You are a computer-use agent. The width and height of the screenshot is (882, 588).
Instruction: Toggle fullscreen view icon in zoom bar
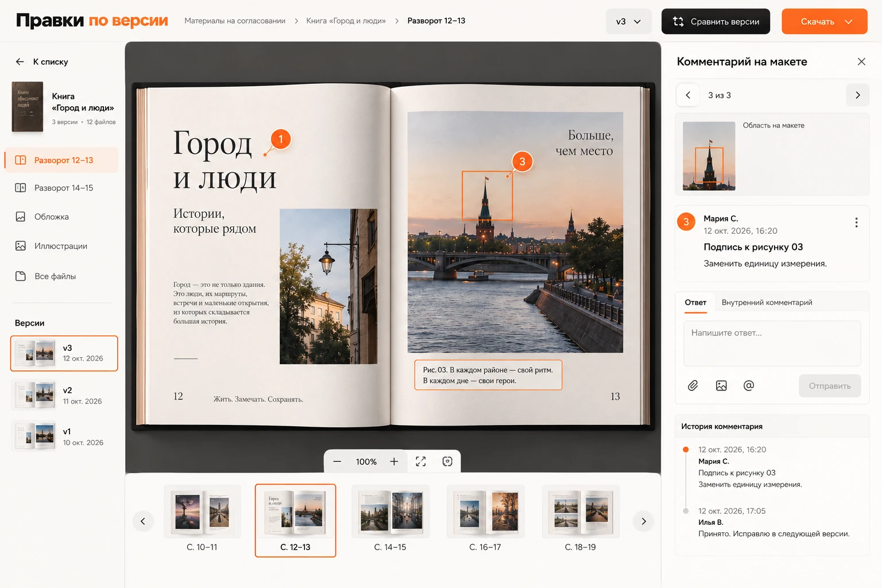(x=421, y=462)
